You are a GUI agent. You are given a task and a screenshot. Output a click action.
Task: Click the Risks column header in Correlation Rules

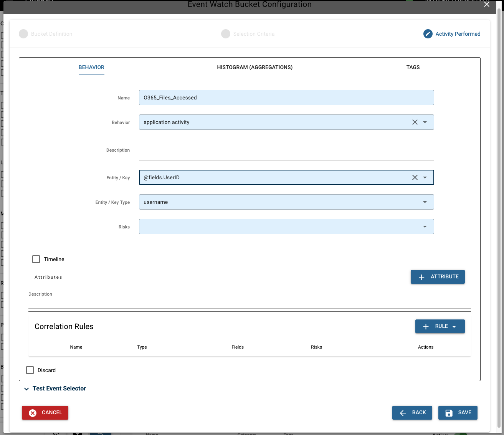pyautogui.click(x=316, y=347)
